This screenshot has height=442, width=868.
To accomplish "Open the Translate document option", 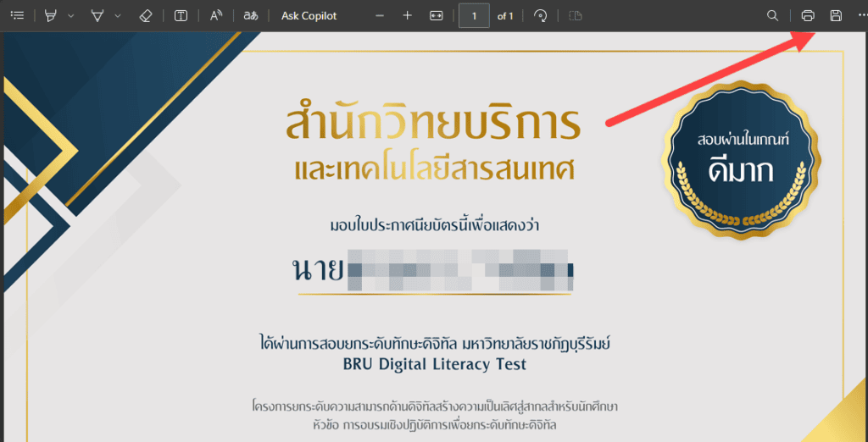I will [x=251, y=16].
